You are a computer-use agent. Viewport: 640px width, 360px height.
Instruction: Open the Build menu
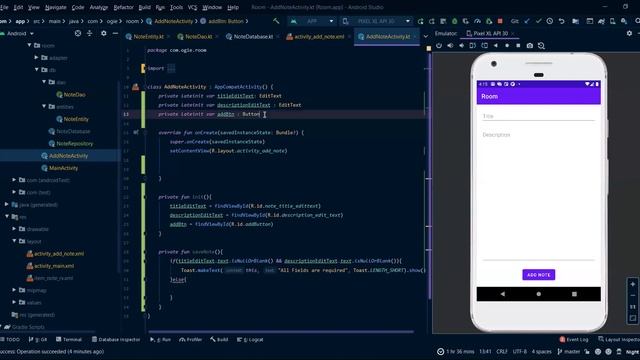tap(144, 7)
